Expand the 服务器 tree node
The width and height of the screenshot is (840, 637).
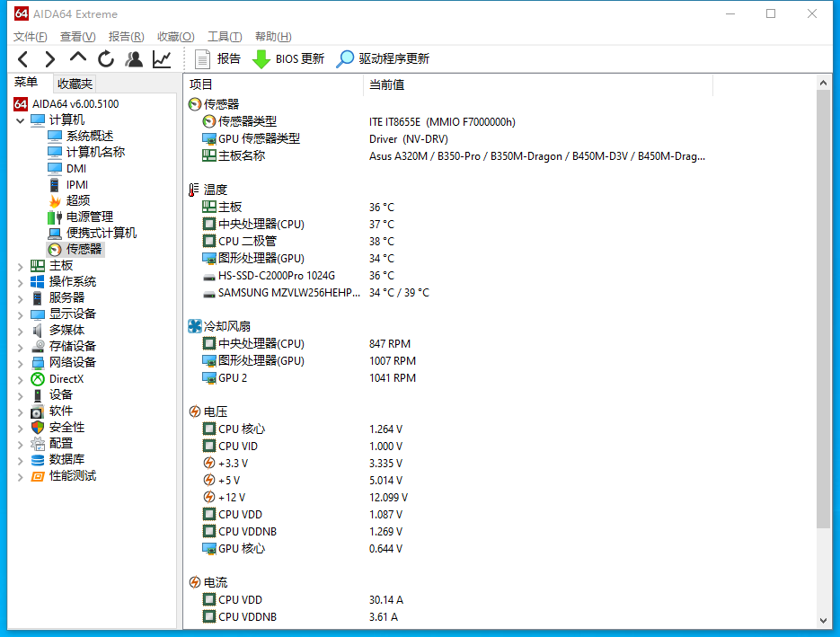(21, 298)
